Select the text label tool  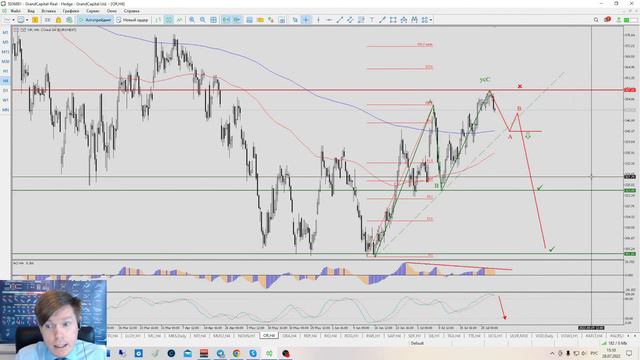click(372, 20)
